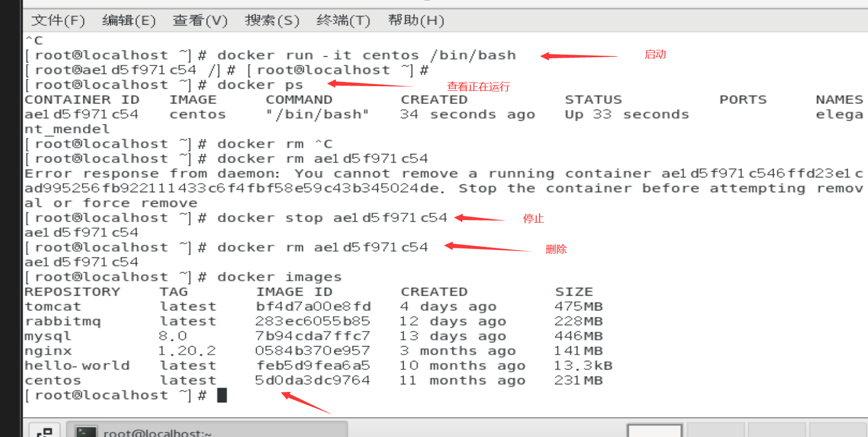
Task: Open the 搜索(S) menu
Action: (x=272, y=20)
